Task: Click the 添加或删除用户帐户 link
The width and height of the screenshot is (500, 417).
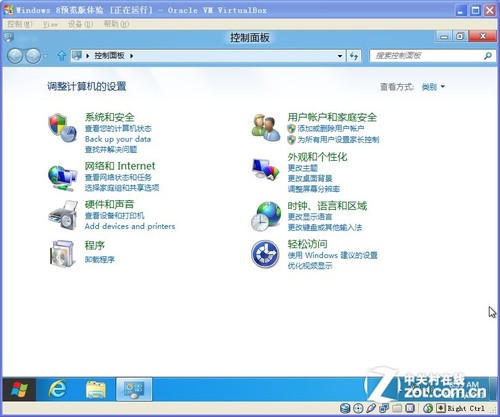Action: (x=331, y=128)
